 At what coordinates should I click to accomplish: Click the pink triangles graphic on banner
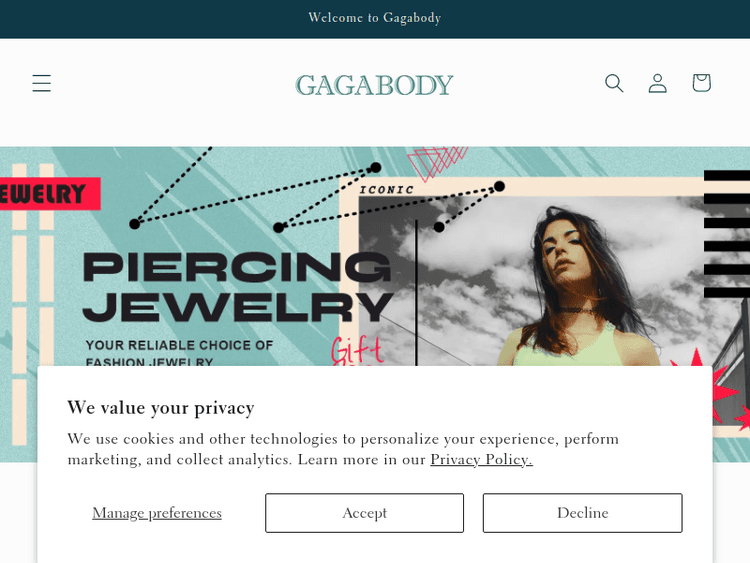437,163
